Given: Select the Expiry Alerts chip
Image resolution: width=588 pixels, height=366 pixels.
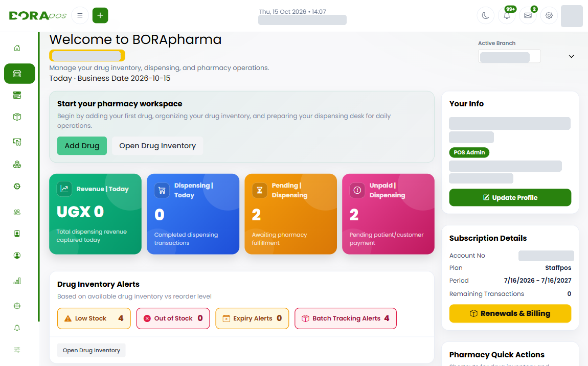Looking at the screenshot, I should 252,318.
